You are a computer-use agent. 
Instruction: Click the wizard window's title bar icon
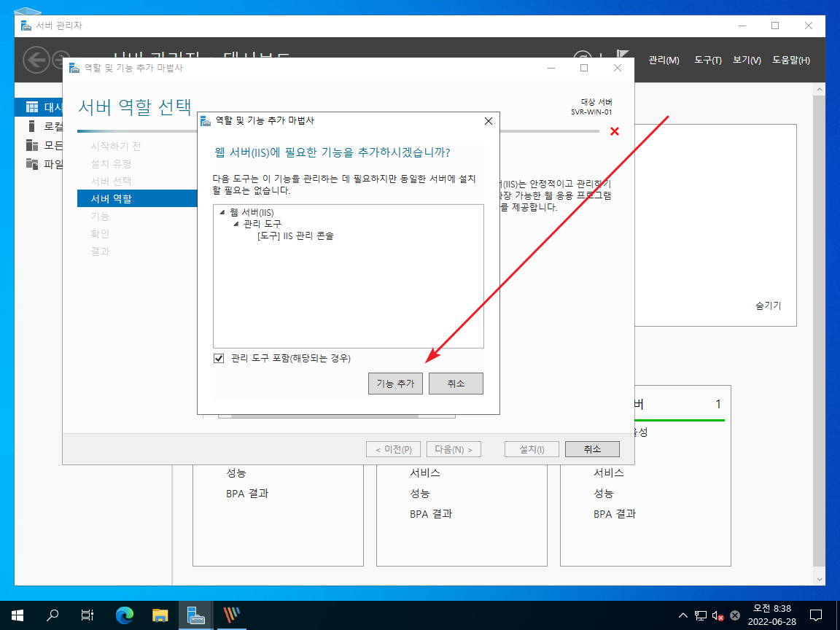point(74,68)
